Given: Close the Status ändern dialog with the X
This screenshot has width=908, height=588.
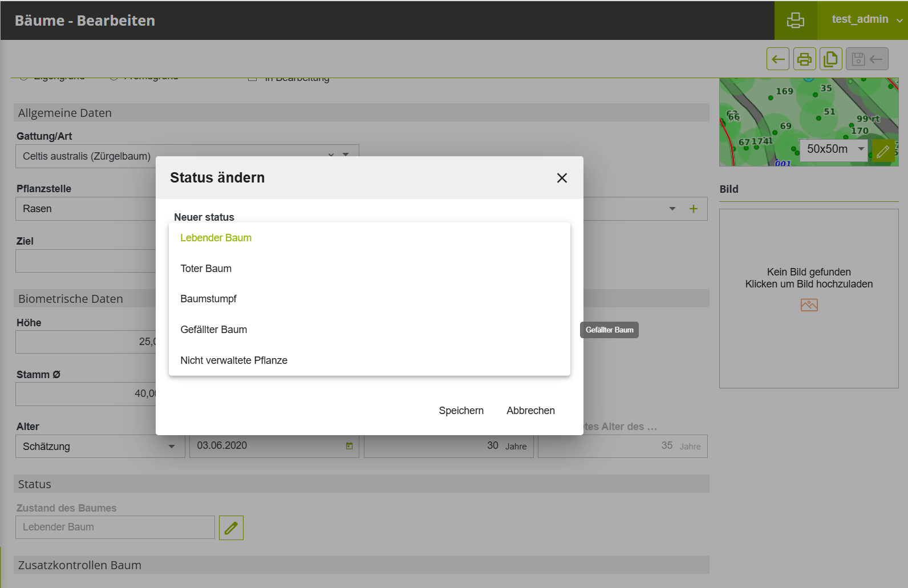Looking at the screenshot, I should (562, 178).
